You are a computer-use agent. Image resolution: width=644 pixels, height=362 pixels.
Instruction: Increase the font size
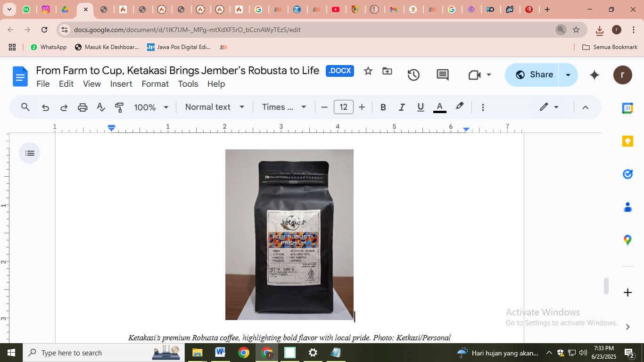pos(362,107)
